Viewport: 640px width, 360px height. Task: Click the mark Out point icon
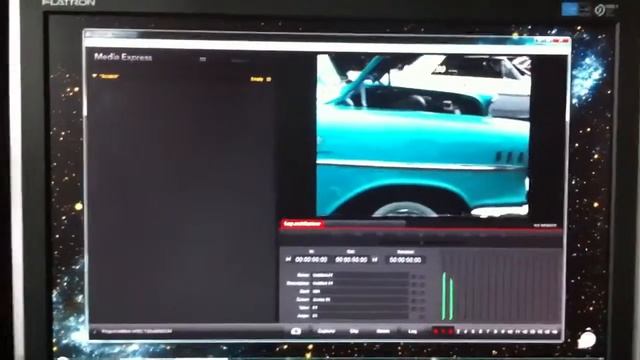375,260
